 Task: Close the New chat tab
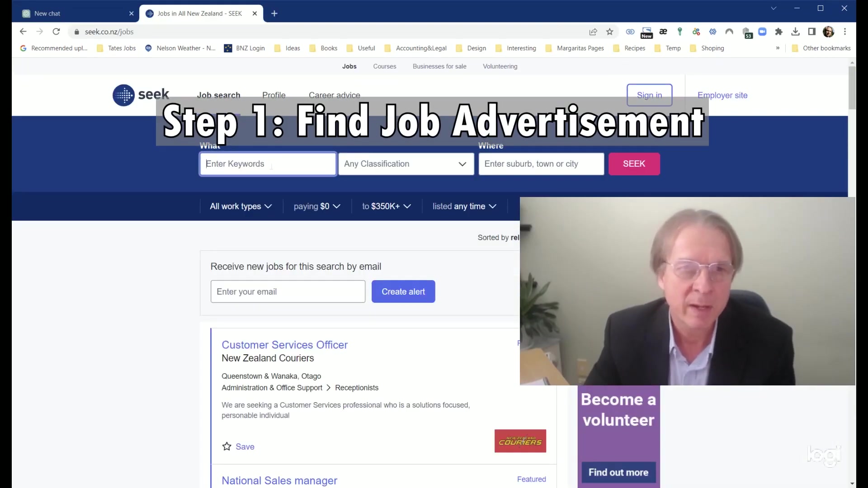[132, 14]
